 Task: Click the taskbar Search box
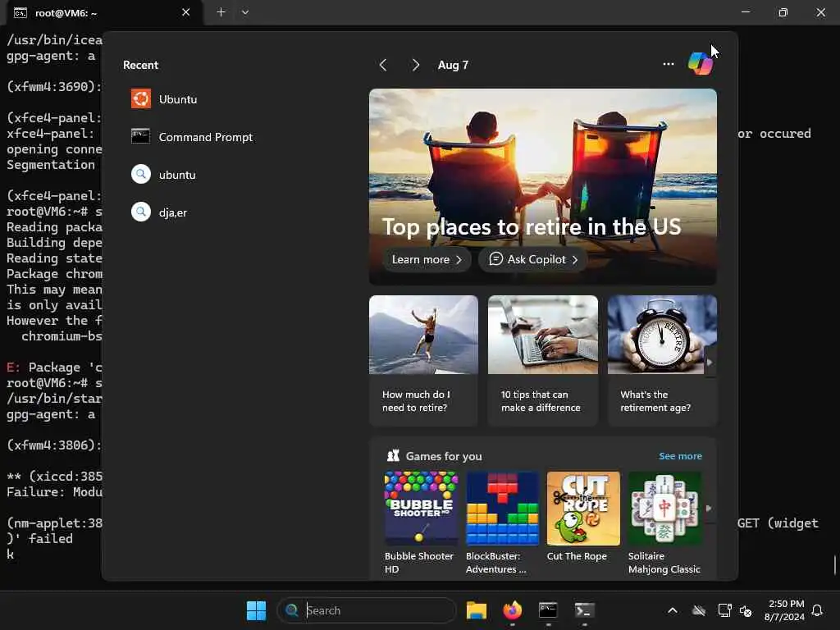(367, 610)
